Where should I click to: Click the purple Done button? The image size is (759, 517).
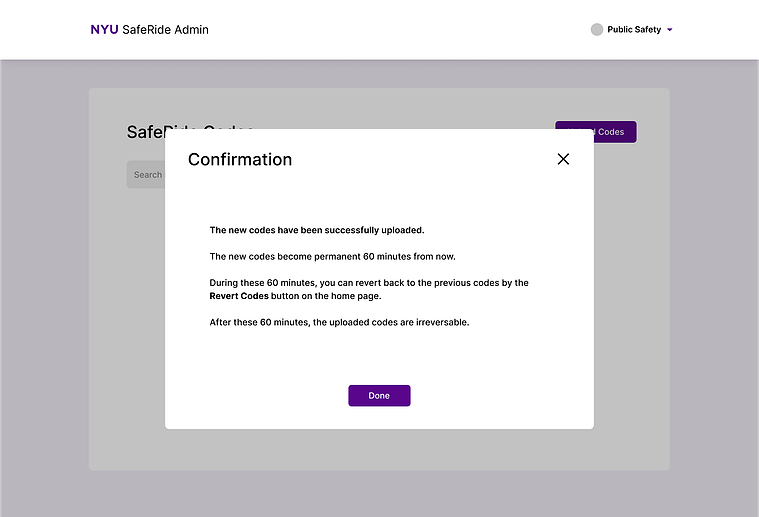point(379,395)
